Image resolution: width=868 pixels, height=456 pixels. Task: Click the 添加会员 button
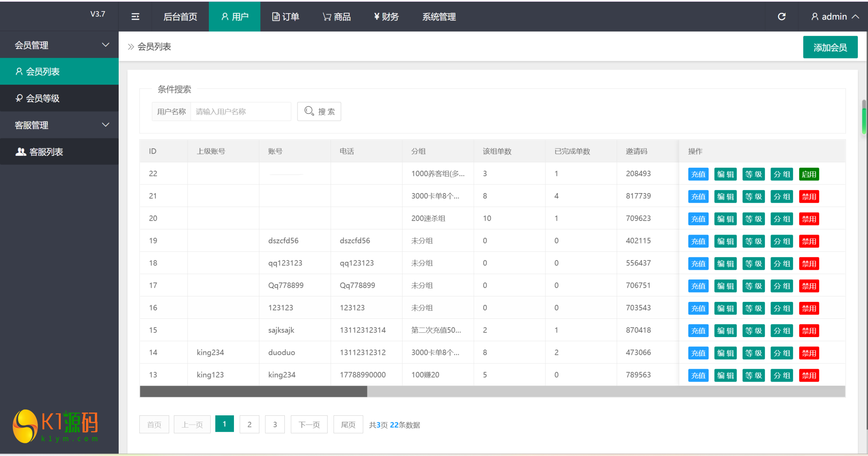click(x=830, y=47)
